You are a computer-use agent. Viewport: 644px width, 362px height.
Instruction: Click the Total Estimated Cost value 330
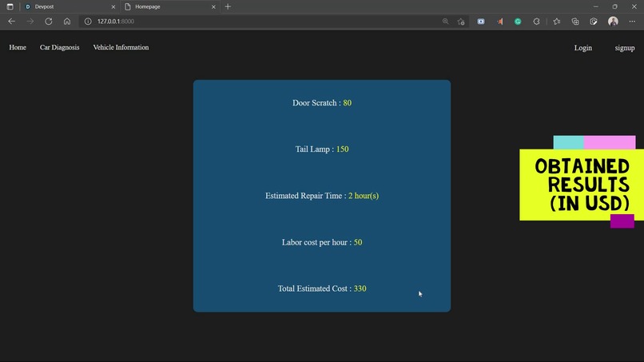coord(360,288)
